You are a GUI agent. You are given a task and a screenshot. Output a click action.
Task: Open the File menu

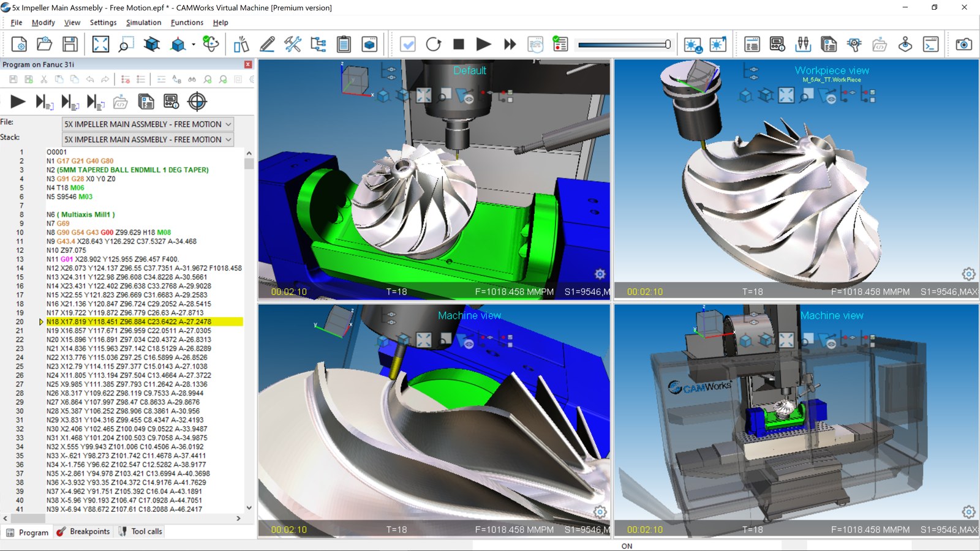click(x=17, y=23)
